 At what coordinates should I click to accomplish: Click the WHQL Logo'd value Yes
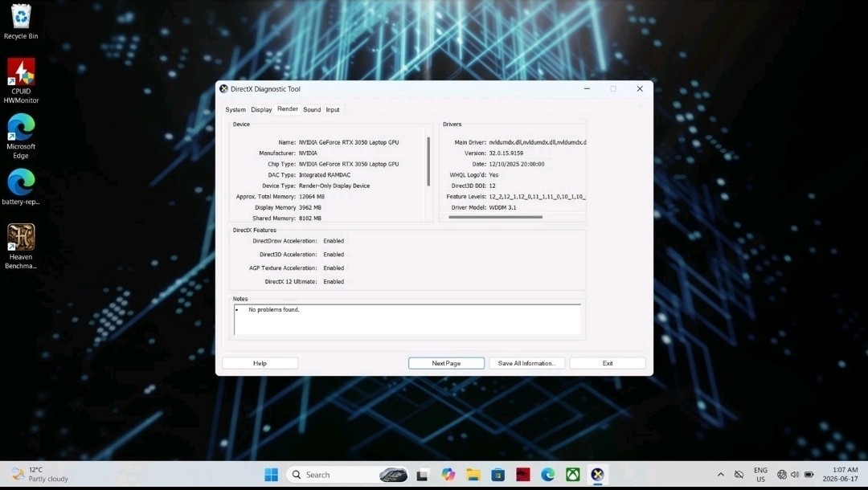point(493,175)
